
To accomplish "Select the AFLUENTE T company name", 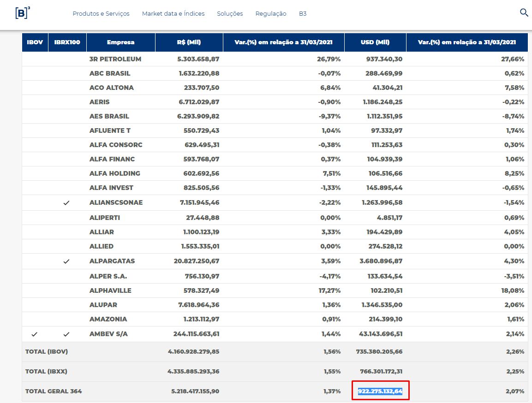I will coord(110,130).
